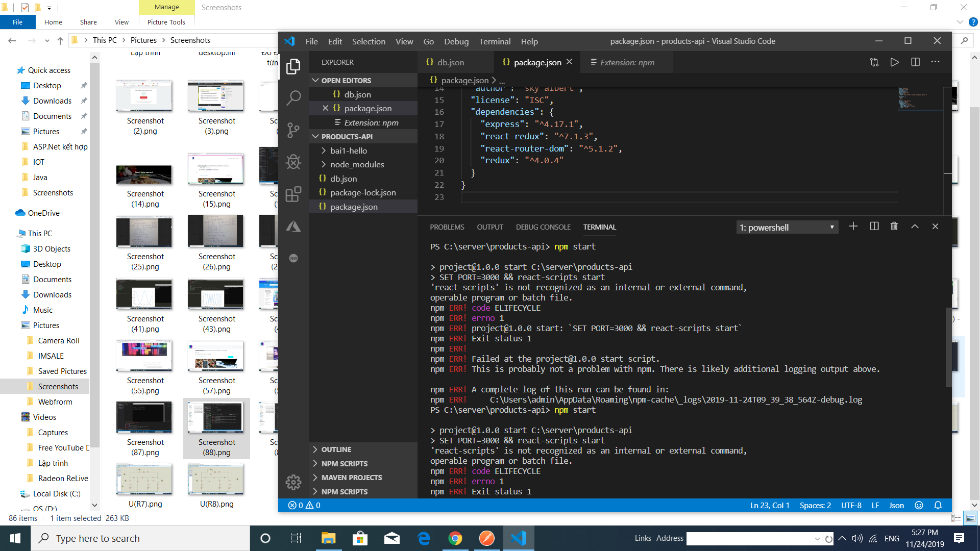Screen dimensions: 980x551
Task: Click the terminal vertical scrollbar
Action: pyautogui.click(x=948, y=347)
